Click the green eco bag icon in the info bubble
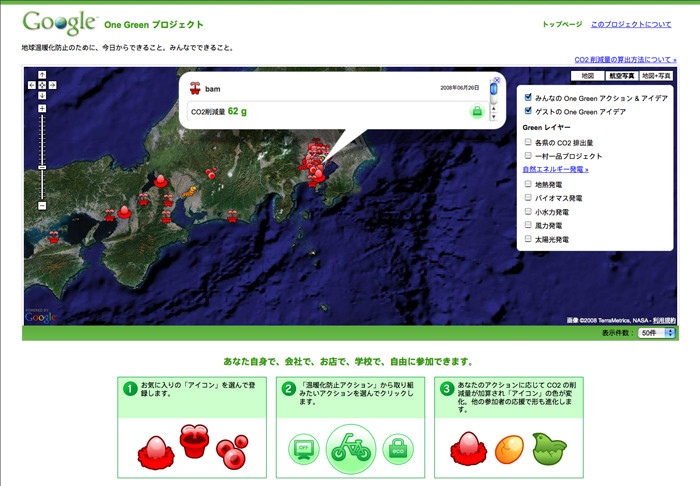This screenshot has height=486, width=700. click(477, 111)
